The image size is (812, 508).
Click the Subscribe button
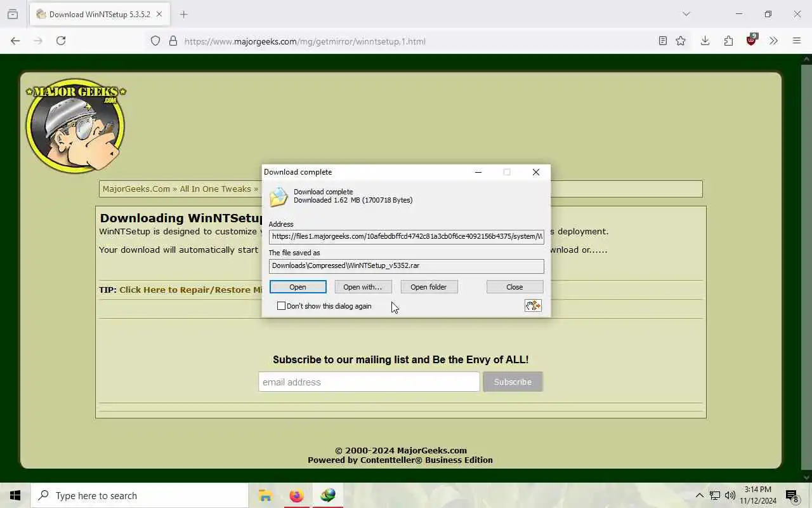(513, 382)
